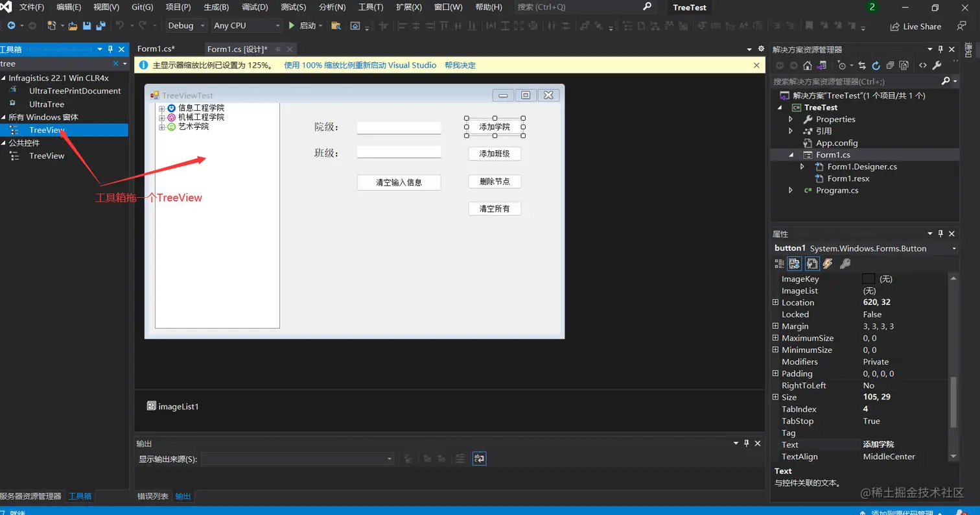Click the wrench properties icon in Solution Explorer
The width and height of the screenshot is (980, 515).
pyautogui.click(x=937, y=66)
